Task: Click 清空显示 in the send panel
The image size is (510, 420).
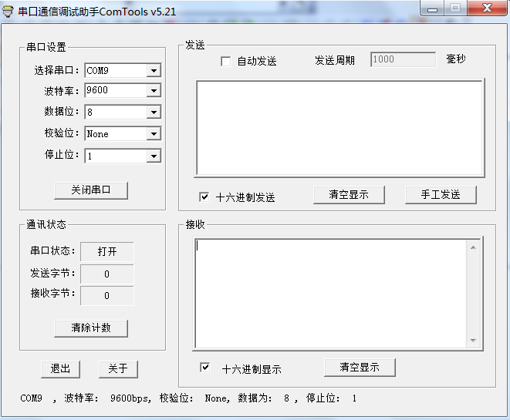Action: click(x=349, y=195)
